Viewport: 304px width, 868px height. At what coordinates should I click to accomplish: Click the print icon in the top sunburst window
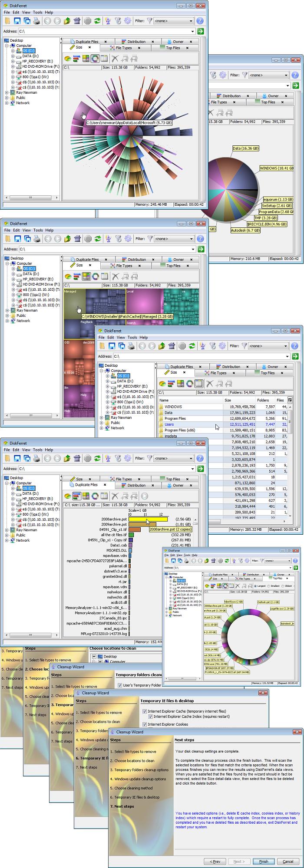pyautogui.click(x=37, y=21)
